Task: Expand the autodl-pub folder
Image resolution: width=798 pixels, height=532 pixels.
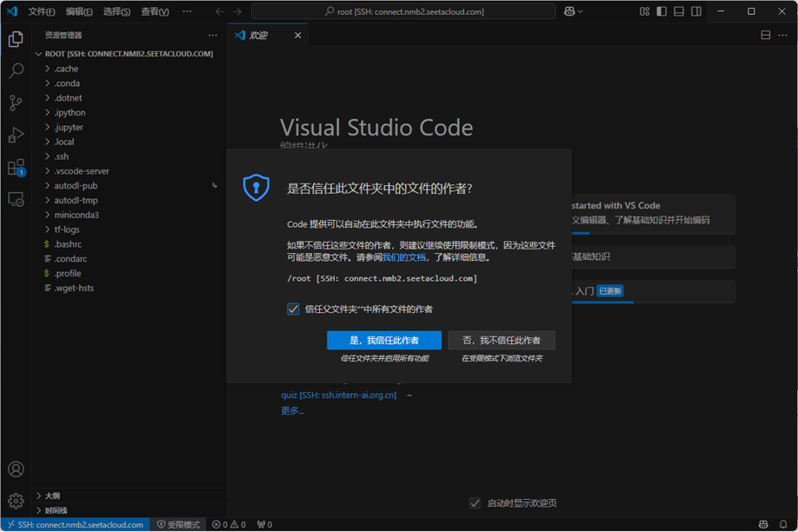Action: 130,186
